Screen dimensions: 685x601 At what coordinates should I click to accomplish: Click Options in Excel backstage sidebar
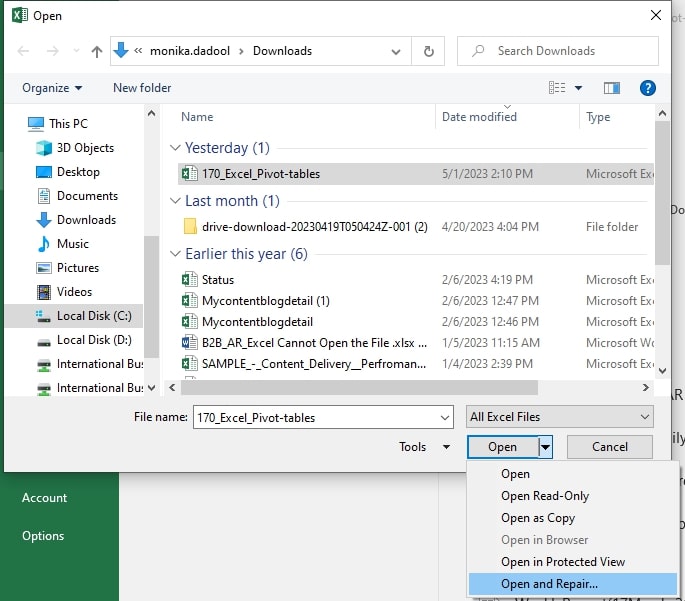[43, 536]
